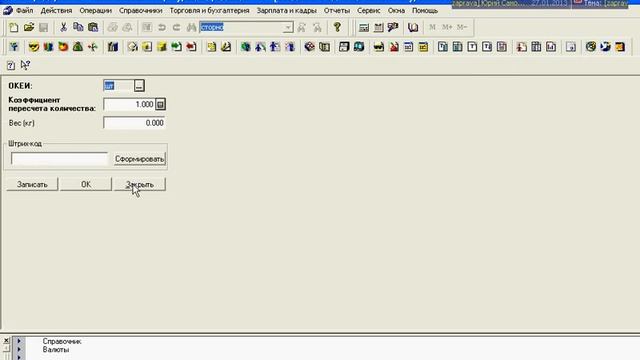Image resolution: width=640 pixels, height=360 pixels.
Task: Open help via the yellow question mark
Action: pyautogui.click(x=337, y=27)
